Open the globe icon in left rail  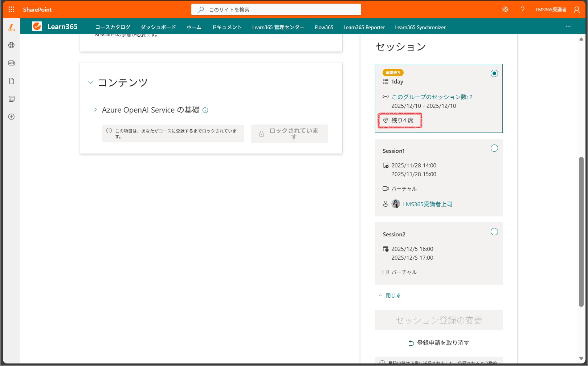point(12,45)
